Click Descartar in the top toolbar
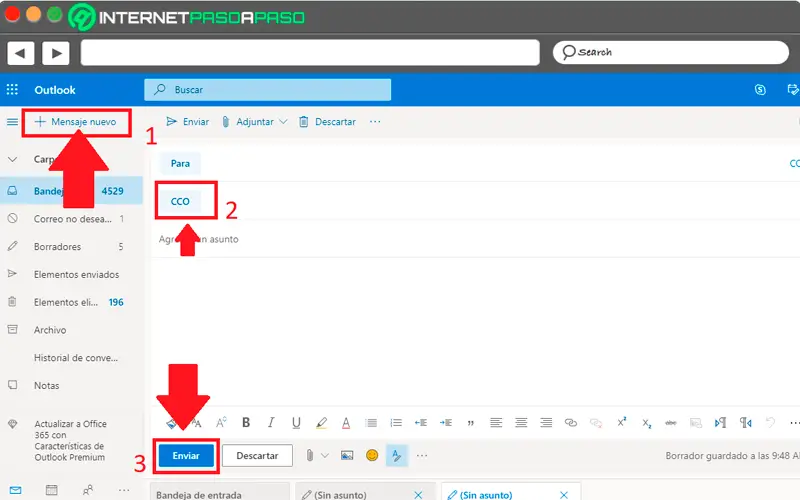 (328, 122)
